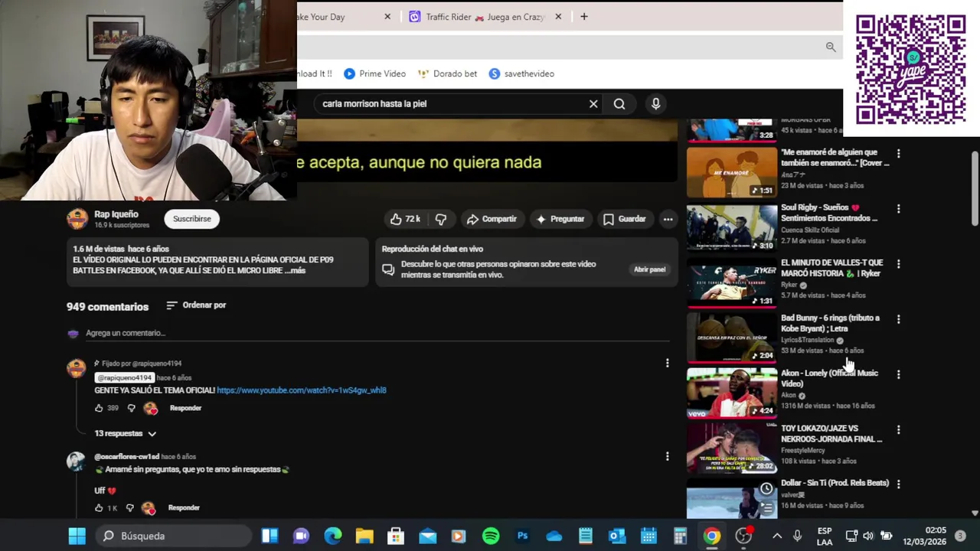The height and width of the screenshot is (551, 980).
Task: Expand the 13 respuestas thread
Action: pyautogui.click(x=126, y=433)
